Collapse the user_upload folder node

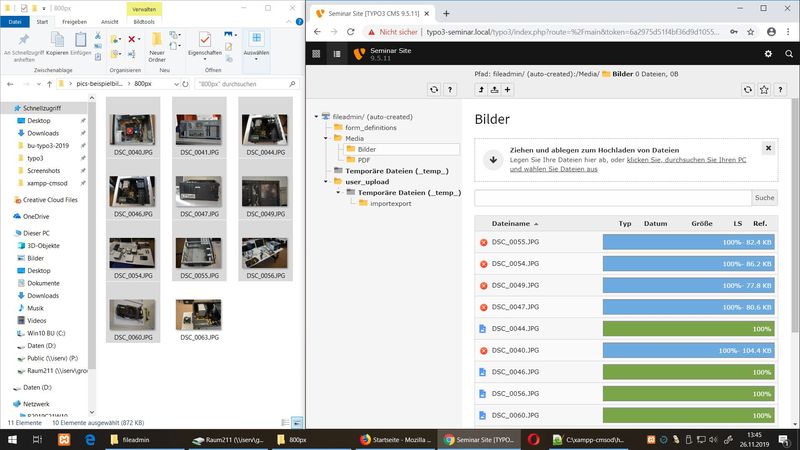[326, 182]
